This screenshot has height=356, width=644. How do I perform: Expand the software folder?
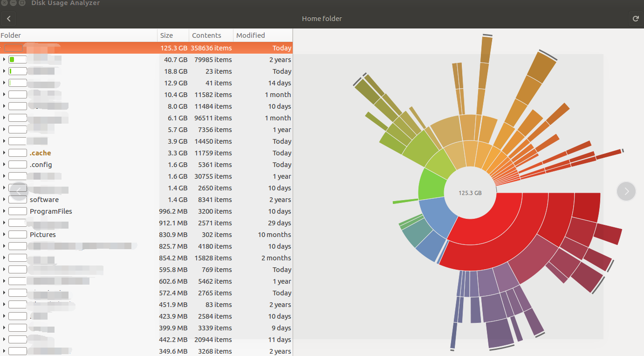pos(4,199)
